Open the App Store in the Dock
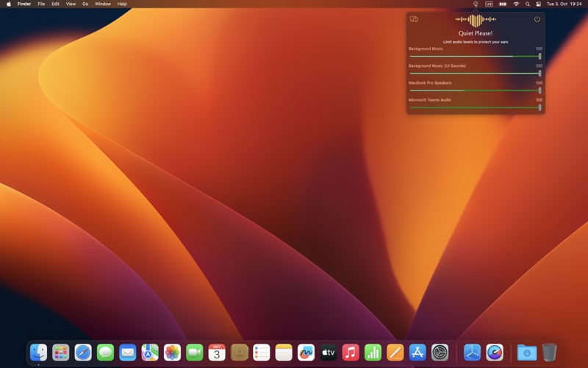The width and height of the screenshot is (588, 368). point(417,353)
